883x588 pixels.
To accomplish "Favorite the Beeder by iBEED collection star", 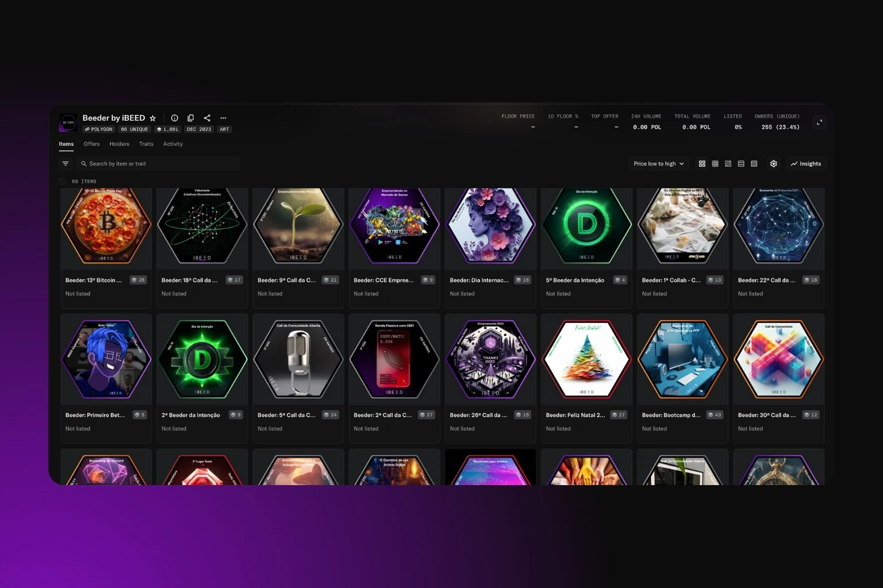I will pyautogui.click(x=153, y=118).
